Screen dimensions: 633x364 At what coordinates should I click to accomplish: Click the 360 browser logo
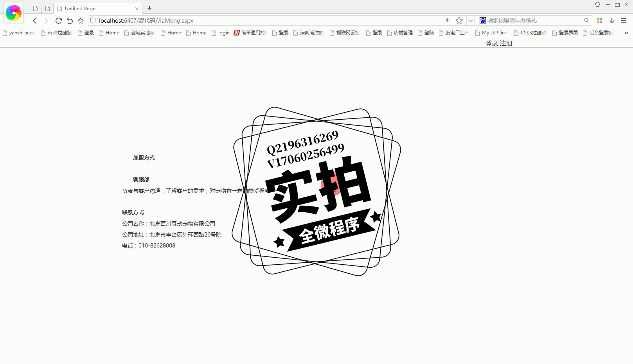pos(14,13)
